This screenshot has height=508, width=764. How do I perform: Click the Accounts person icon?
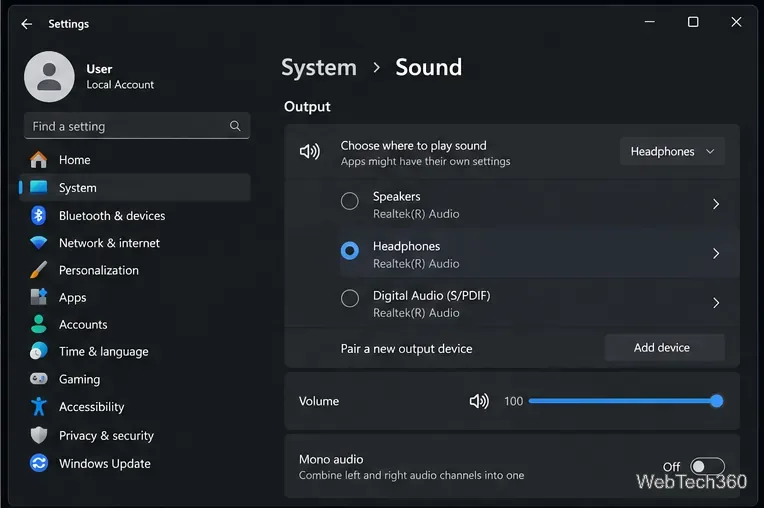pos(38,324)
